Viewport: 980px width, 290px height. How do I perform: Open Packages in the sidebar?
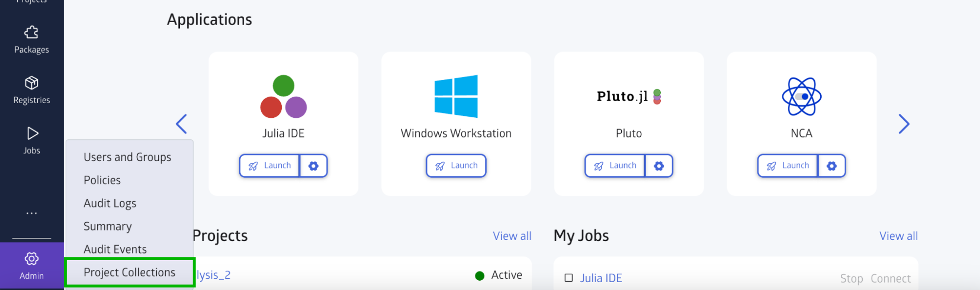point(31,40)
